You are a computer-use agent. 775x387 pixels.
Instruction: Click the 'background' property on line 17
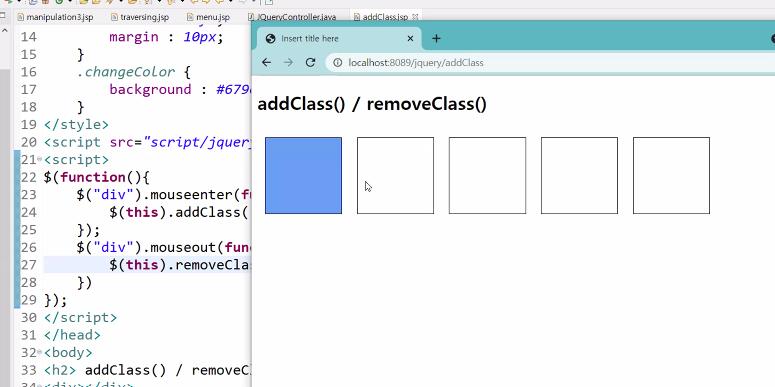click(150, 89)
